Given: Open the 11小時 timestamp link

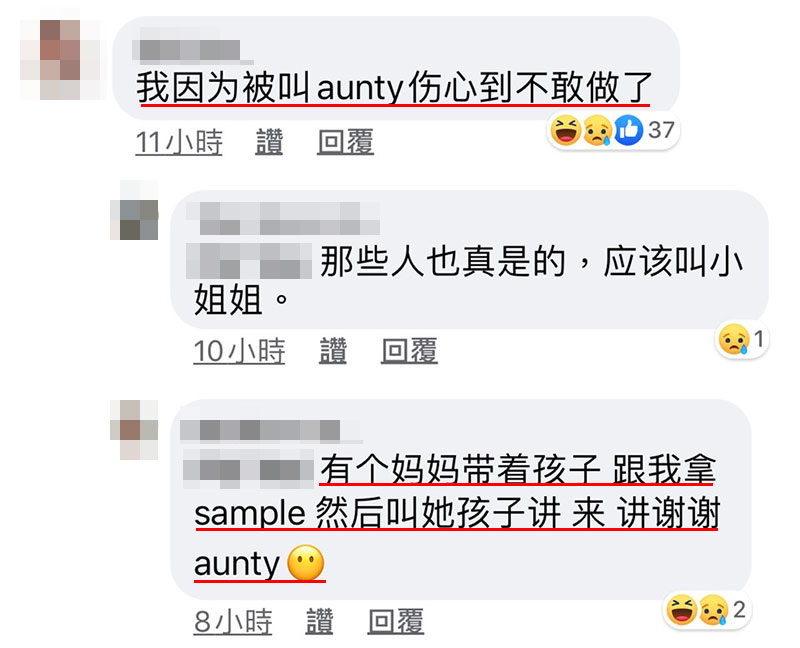Looking at the screenshot, I should 179,142.
